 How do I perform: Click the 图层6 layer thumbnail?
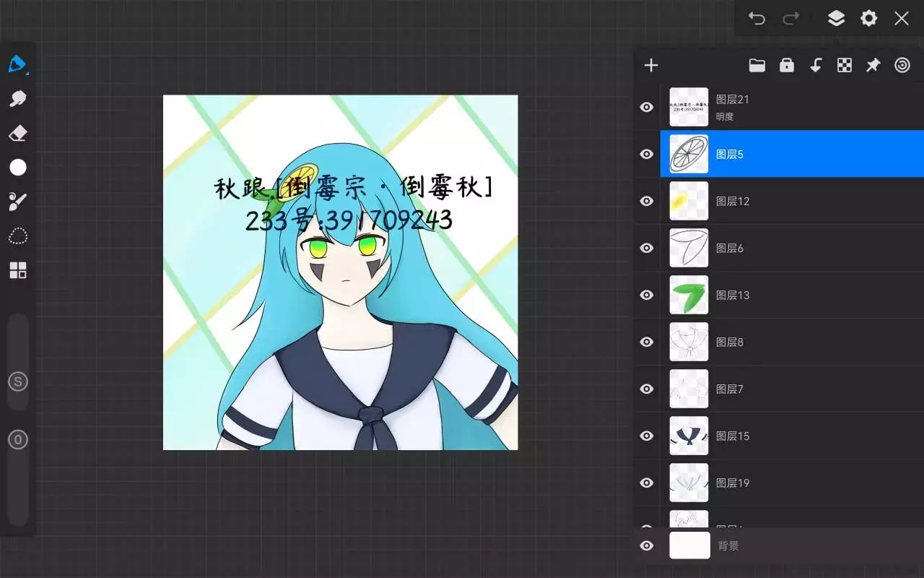pos(689,248)
